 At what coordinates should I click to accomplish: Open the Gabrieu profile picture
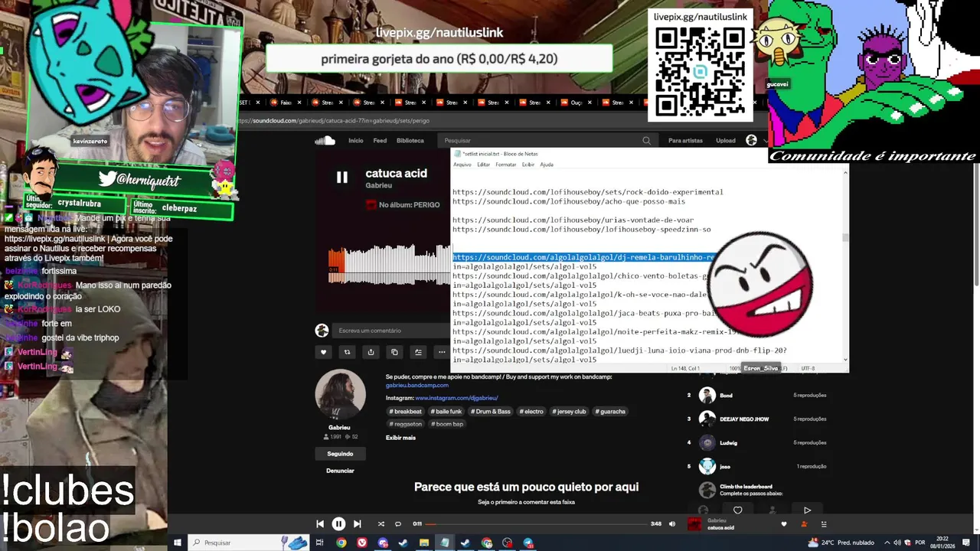339,394
